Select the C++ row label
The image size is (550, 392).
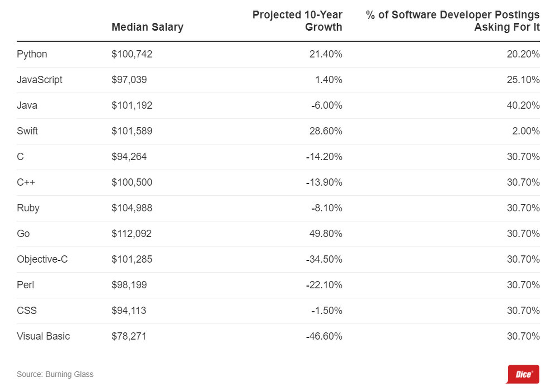pyautogui.click(x=26, y=182)
